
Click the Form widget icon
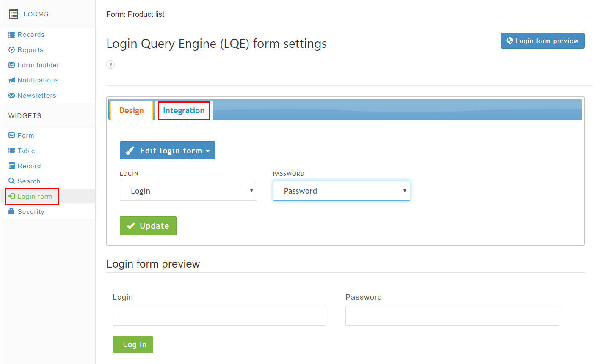tap(12, 136)
